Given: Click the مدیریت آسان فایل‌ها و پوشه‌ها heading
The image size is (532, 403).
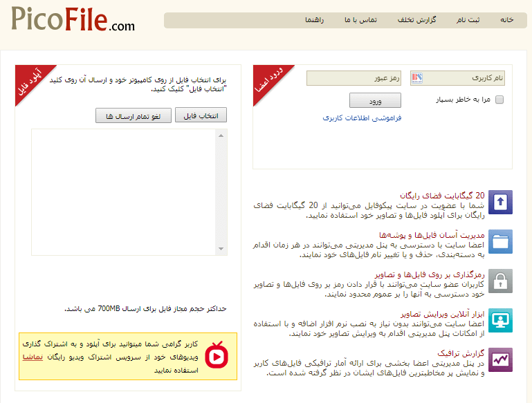Looking at the screenshot, I should click(x=432, y=235).
